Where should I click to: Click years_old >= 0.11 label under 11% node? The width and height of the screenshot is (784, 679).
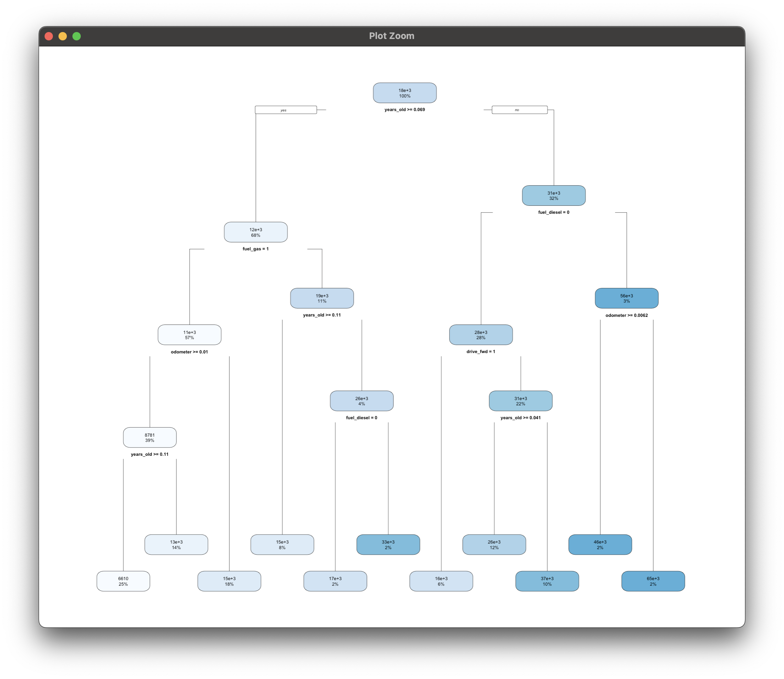(x=322, y=315)
